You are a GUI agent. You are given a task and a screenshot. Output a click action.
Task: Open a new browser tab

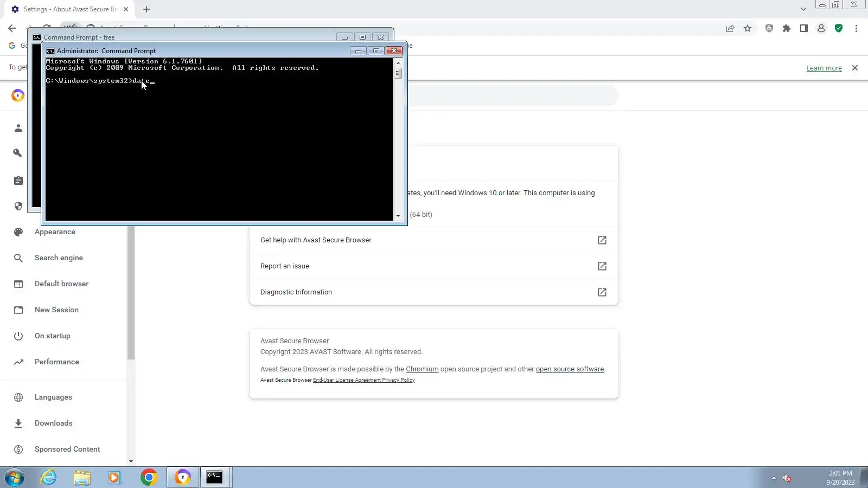click(146, 9)
